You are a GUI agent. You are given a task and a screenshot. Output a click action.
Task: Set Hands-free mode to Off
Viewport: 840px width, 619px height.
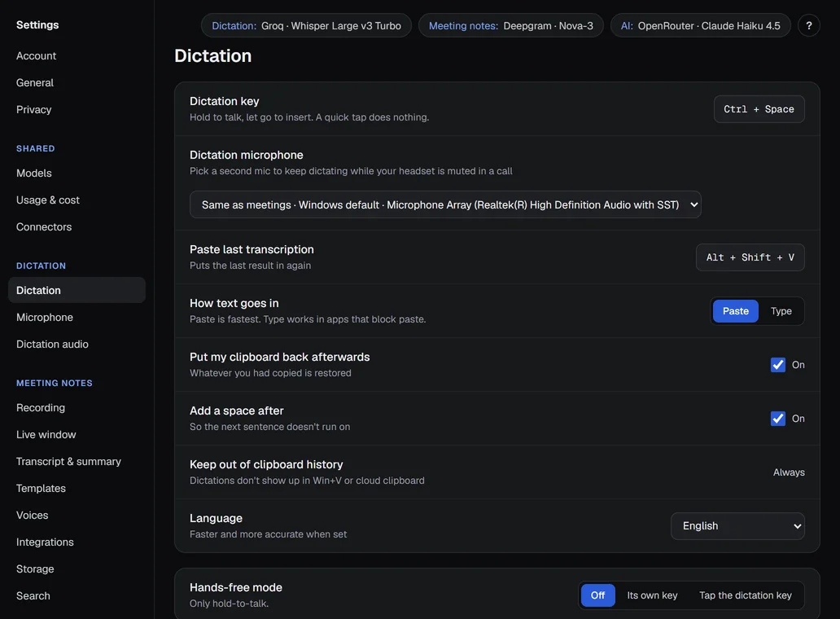597,595
